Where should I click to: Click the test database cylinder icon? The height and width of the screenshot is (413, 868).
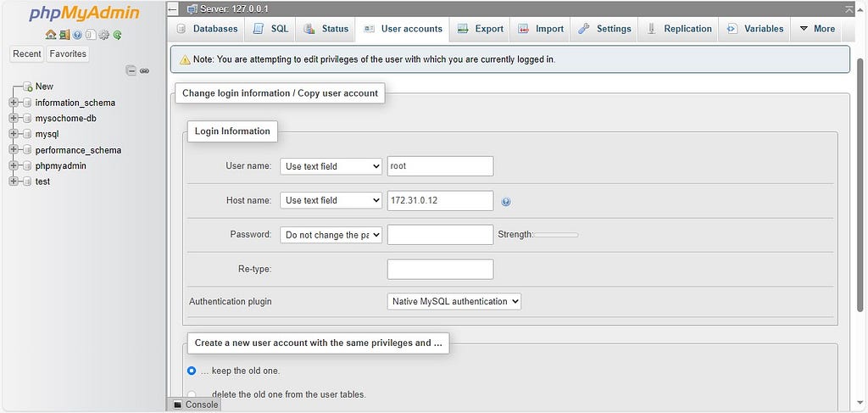tap(27, 181)
